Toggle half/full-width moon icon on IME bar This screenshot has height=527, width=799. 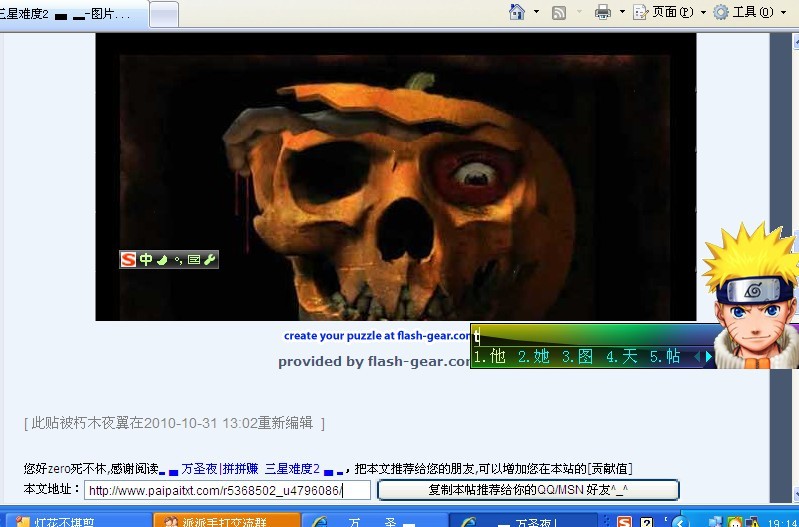[x=162, y=260]
